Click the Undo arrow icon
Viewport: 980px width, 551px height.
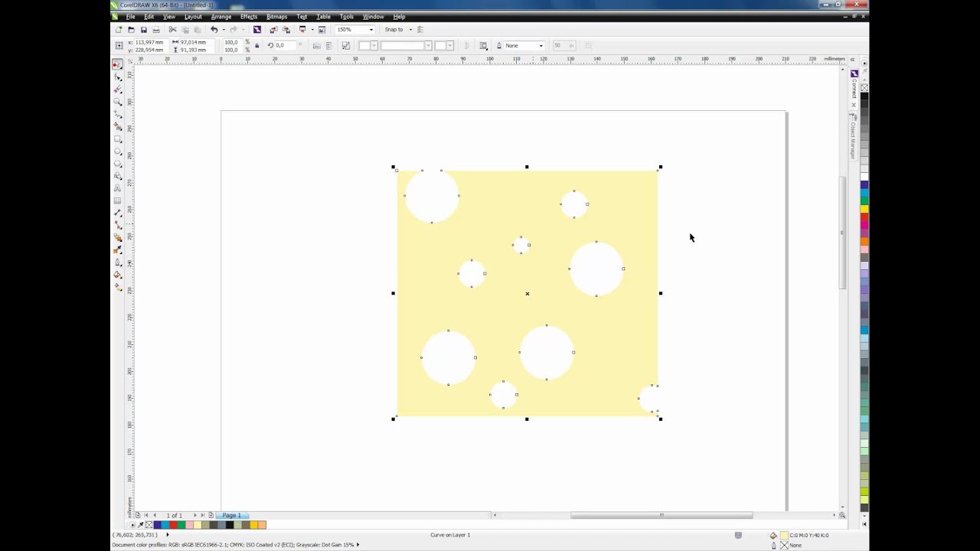coord(214,30)
